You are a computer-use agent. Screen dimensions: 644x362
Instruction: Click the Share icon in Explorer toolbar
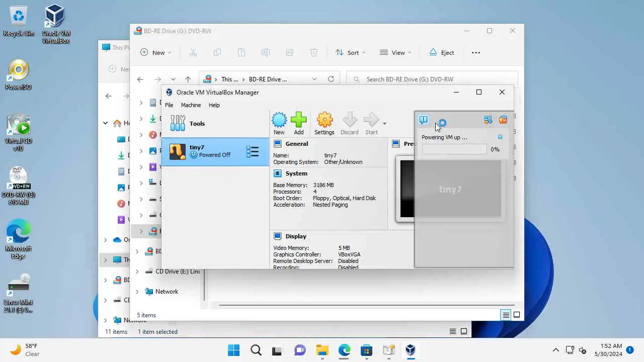pyautogui.click(x=290, y=52)
